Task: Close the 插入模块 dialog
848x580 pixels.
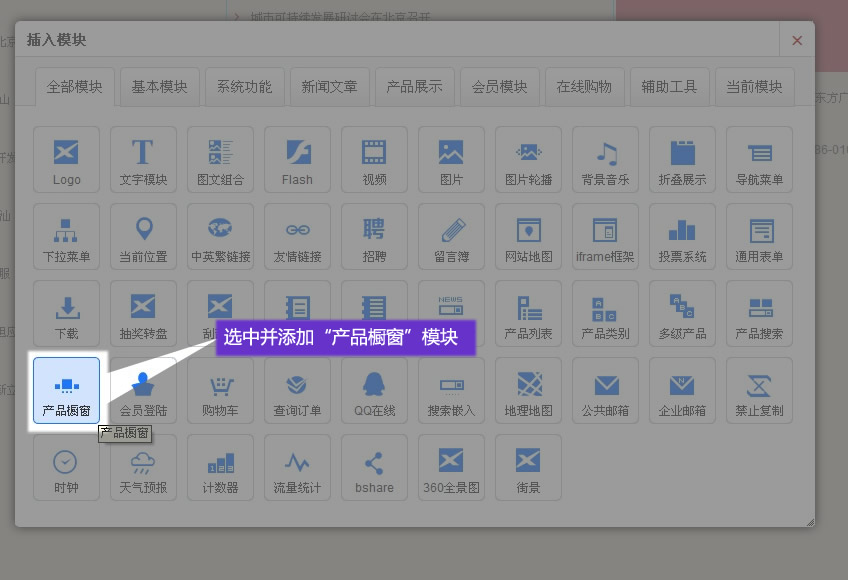Action: click(x=797, y=41)
